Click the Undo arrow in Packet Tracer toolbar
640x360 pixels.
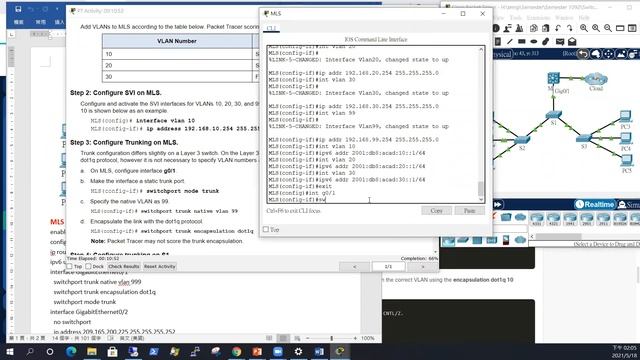(x=558, y=28)
